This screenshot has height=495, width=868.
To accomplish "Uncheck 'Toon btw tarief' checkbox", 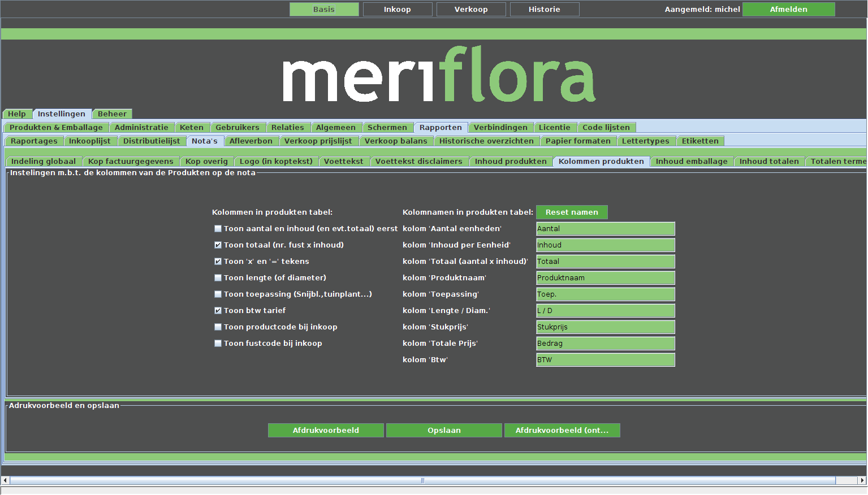I will coord(218,311).
